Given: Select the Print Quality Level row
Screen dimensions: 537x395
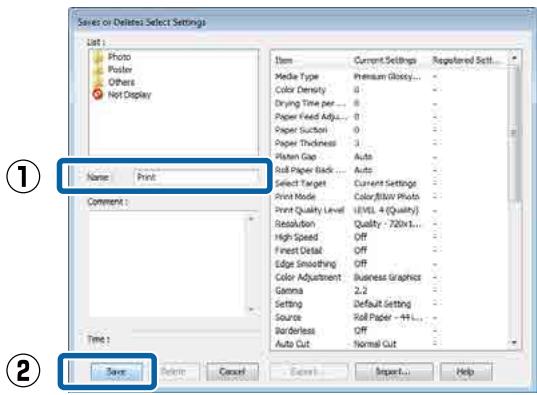Looking at the screenshot, I should tap(390, 210).
